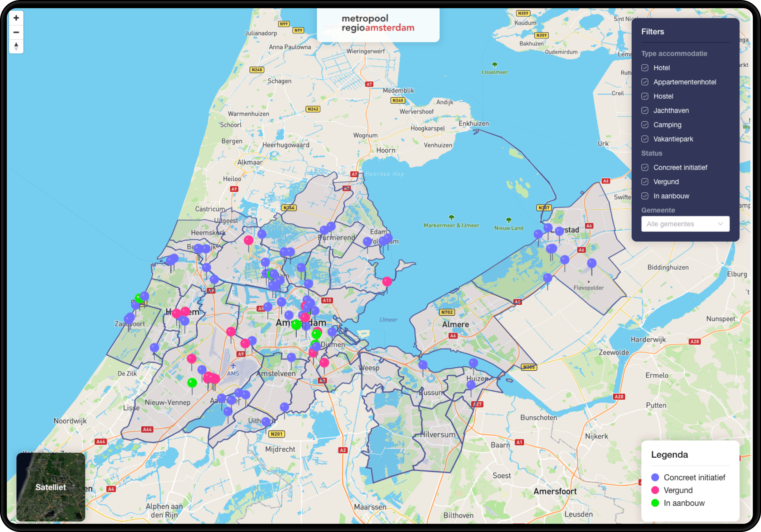Screen dimensions: 761x532
Task: Click the Amersfoort city label
Action: pyautogui.click(x=555, y=492)
